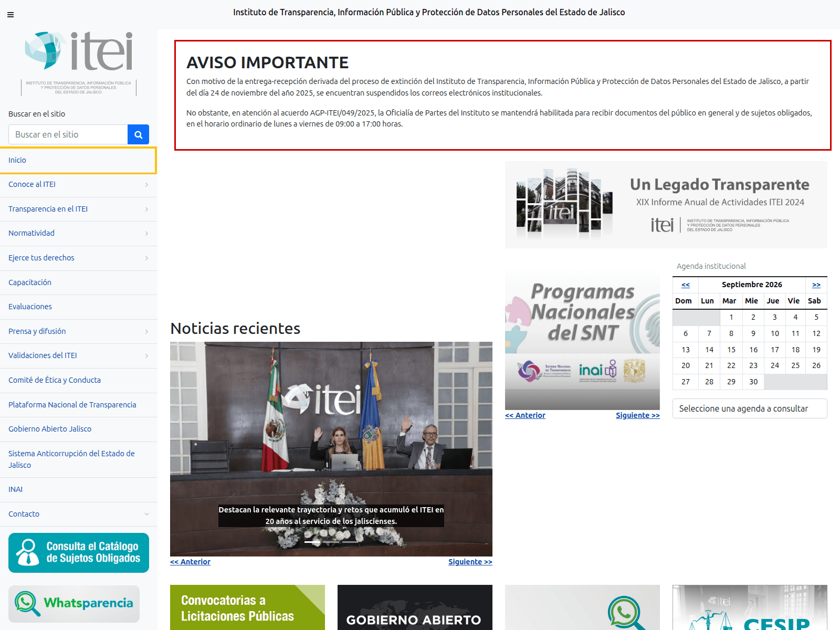The image size is (840, 630).
Task: Expand the Ejerce tus derechos chevron
Action: click(x=146, y=258)
